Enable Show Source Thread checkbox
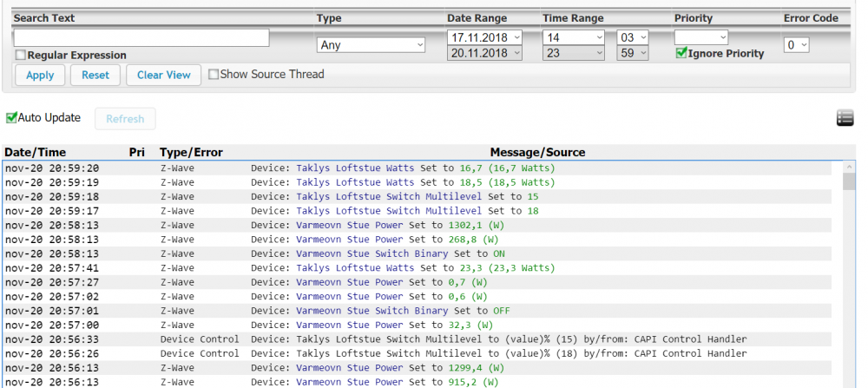The height and width of the screenshot is (388, 868). point(214,75)
